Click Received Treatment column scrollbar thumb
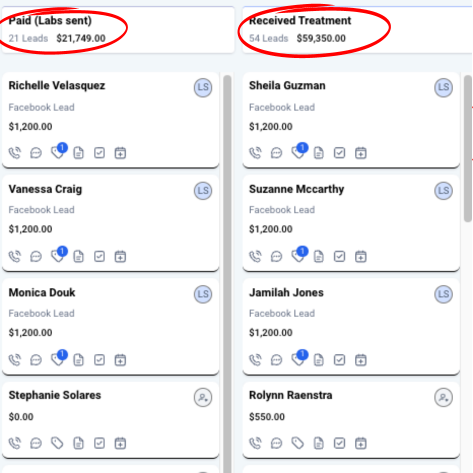The height and width of the screenshot is (473, 473). click(x=468, y=148)
